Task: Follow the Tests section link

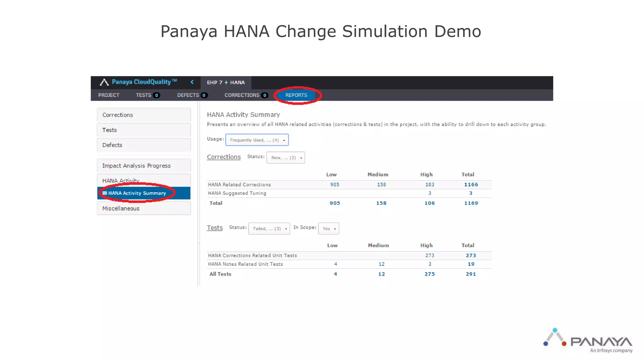Action: click(x=215, y=228)
